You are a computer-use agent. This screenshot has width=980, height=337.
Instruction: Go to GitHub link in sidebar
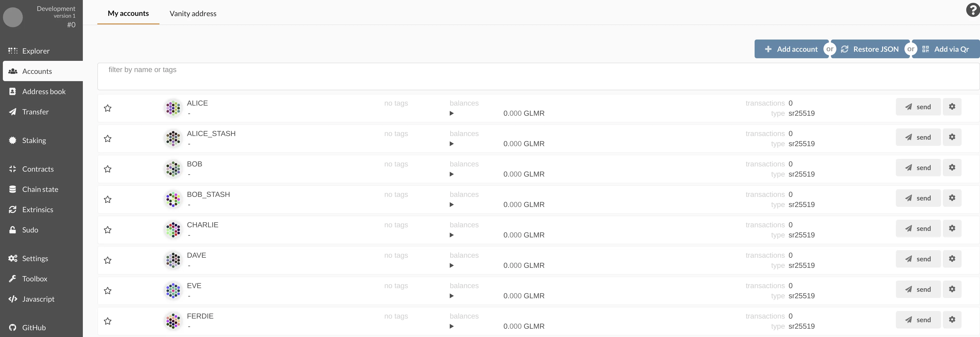coord(33,327)
